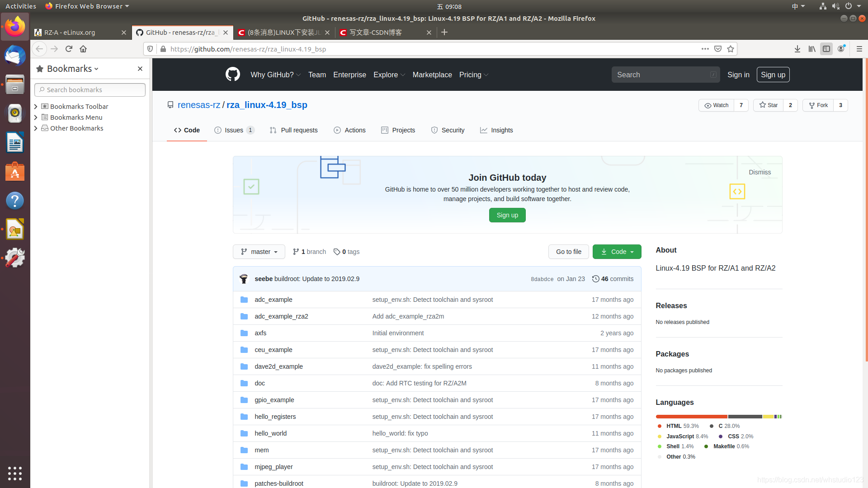
Task: Open Ubuntu Software from the dock
Action: tap(15, 172)
